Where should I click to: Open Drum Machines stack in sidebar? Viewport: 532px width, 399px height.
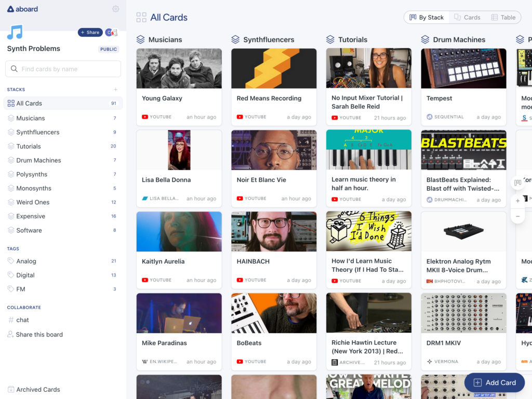pos(63,160)
